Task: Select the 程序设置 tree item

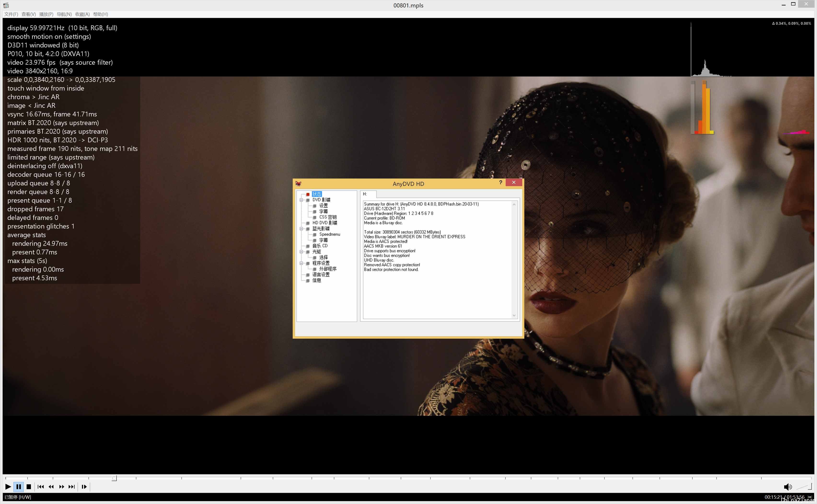Action: (x=321, y=263)
